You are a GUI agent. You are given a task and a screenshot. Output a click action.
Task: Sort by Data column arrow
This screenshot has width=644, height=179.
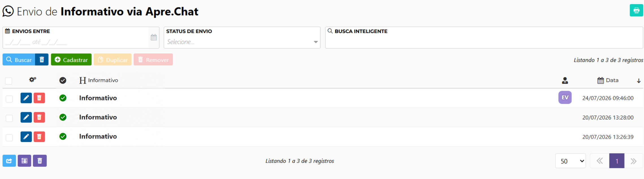639,81
